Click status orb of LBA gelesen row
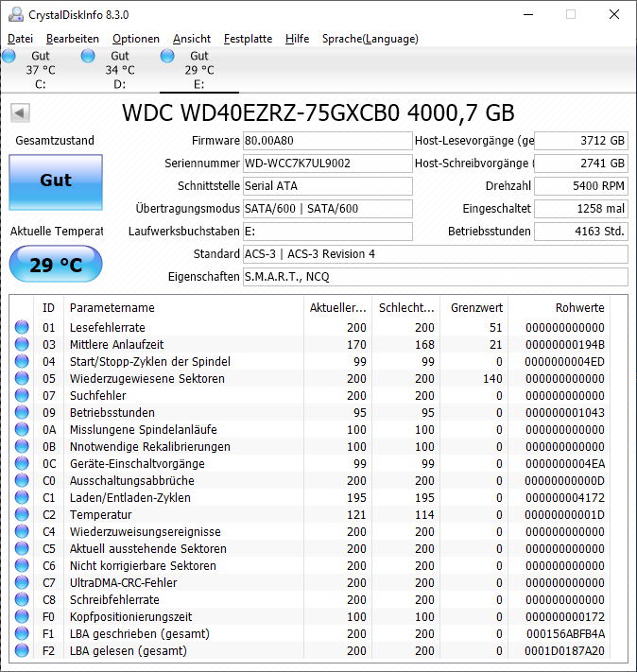The image size is (637, 672). (22, 650)
